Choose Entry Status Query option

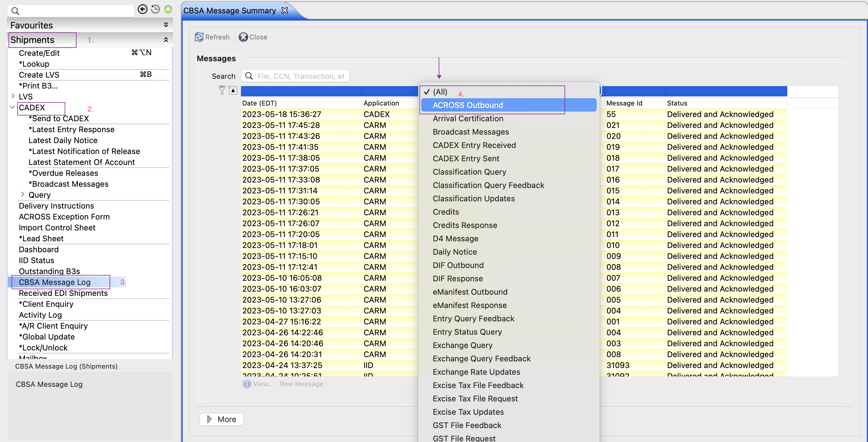click(x=467, y=332)
